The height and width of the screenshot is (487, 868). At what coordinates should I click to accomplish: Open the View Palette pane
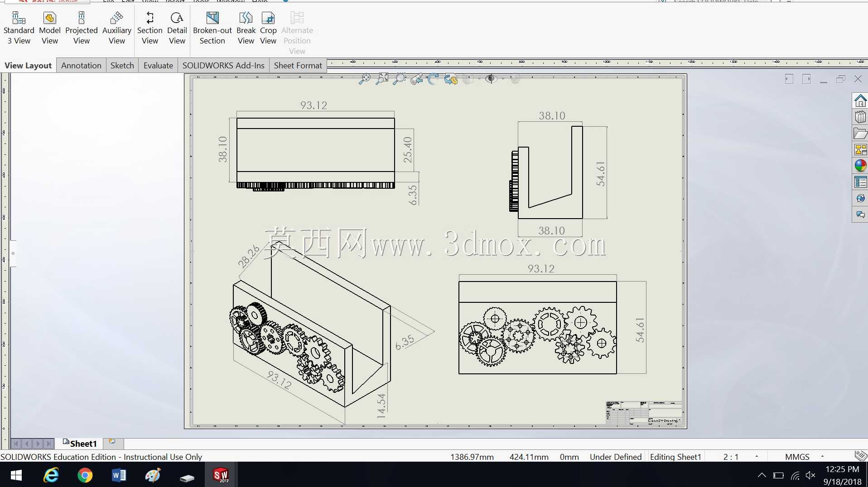pos(860,149)
